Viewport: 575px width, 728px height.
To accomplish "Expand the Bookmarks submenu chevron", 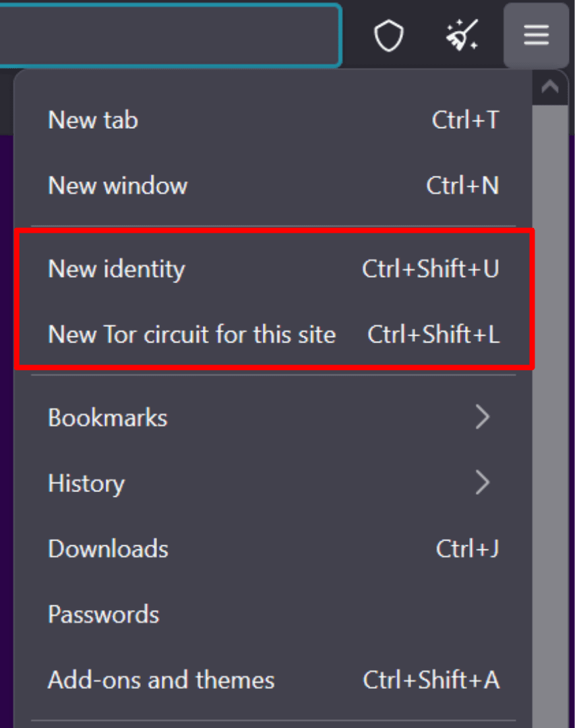I will click(482, 417).
